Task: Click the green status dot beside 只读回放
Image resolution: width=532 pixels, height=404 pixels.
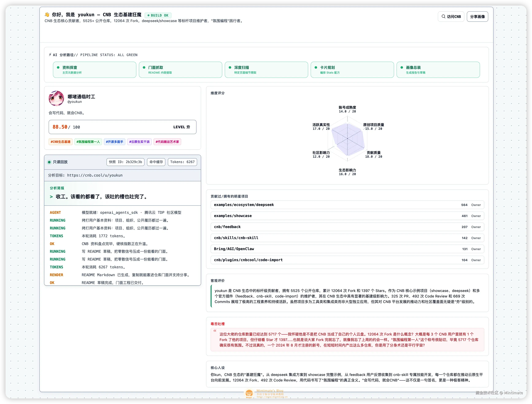Action: [49, 162]
